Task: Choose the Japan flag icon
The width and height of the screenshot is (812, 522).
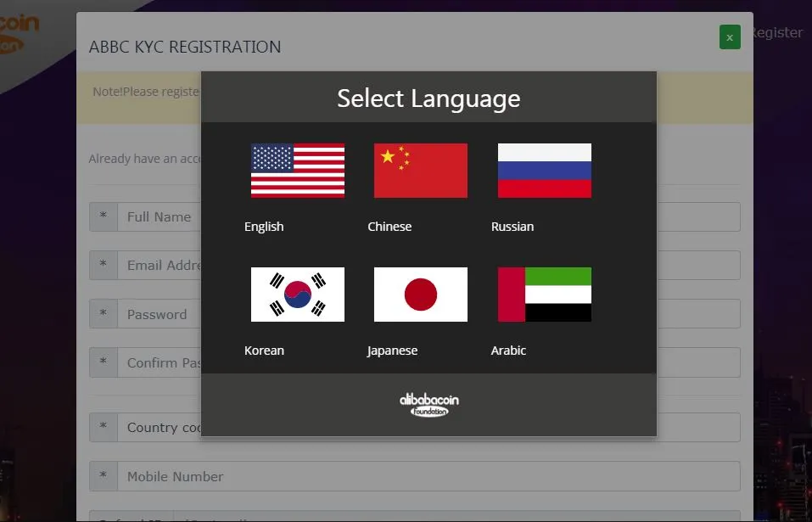Action: coord(421,295)
